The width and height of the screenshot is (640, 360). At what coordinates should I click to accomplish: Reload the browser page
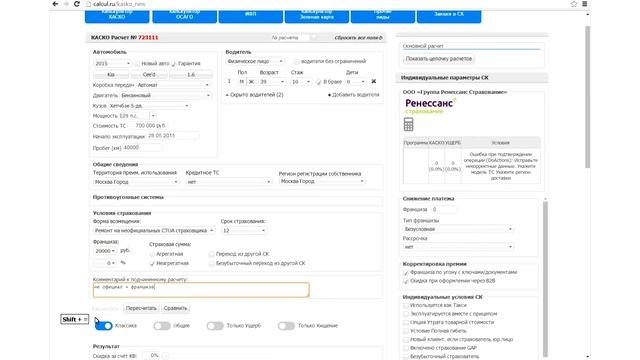pyautogui.click(x=77, y=4)
